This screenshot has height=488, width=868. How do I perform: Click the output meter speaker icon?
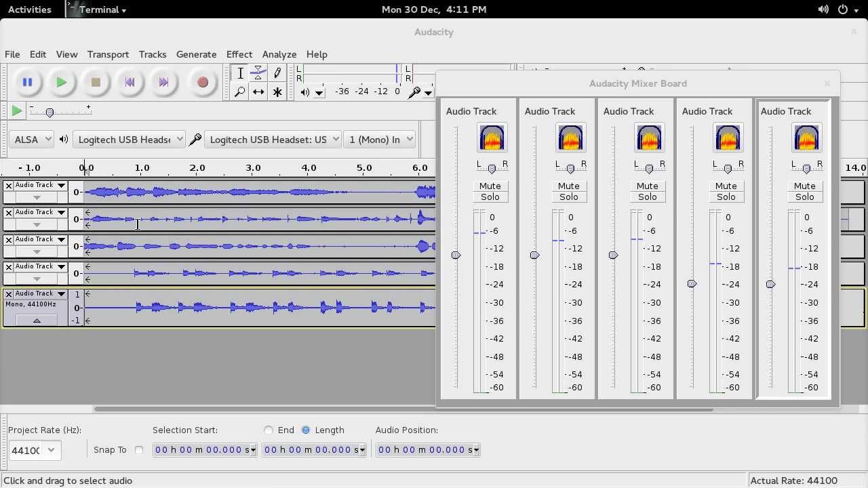coord(306,92)
